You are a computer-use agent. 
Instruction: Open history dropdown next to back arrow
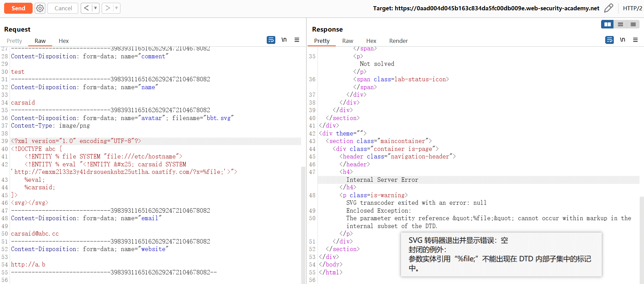(x=96, y=8)
